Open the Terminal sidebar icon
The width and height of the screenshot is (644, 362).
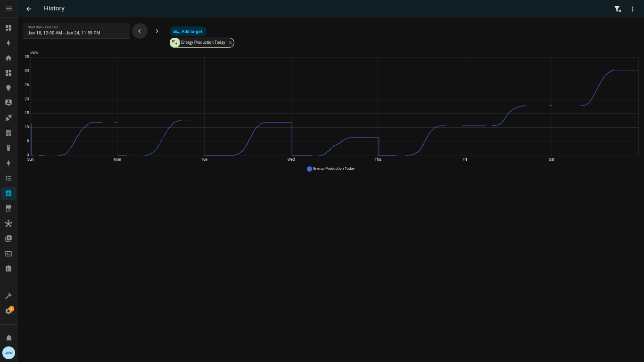point(8,254)
